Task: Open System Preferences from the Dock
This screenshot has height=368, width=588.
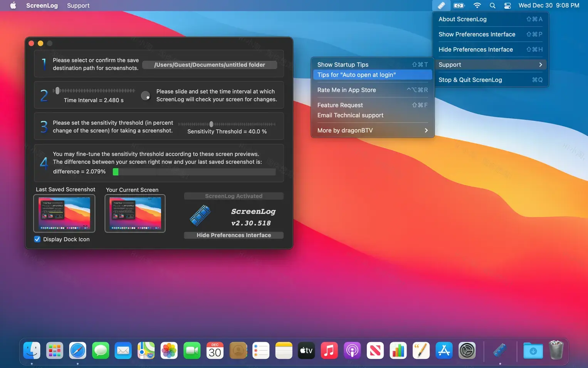Action: 467,351
